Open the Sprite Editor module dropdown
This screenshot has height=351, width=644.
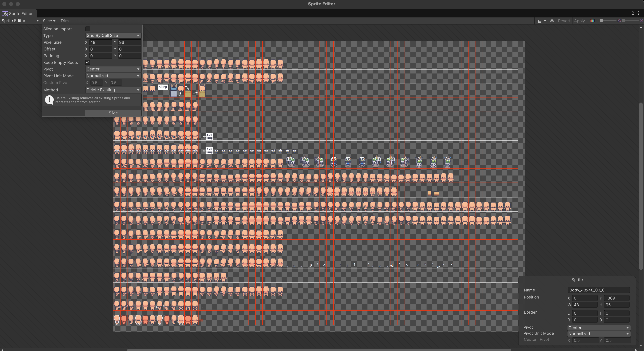[x=20, y=21]
